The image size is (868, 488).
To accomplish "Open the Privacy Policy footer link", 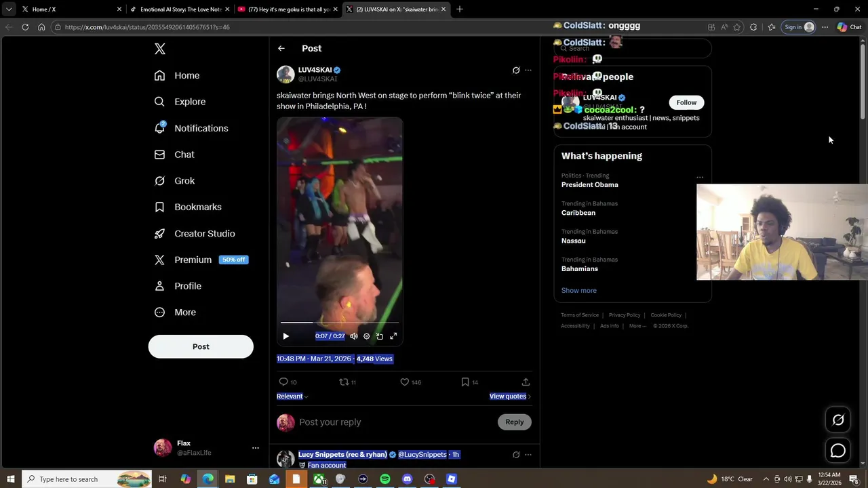I will [625, 315].
